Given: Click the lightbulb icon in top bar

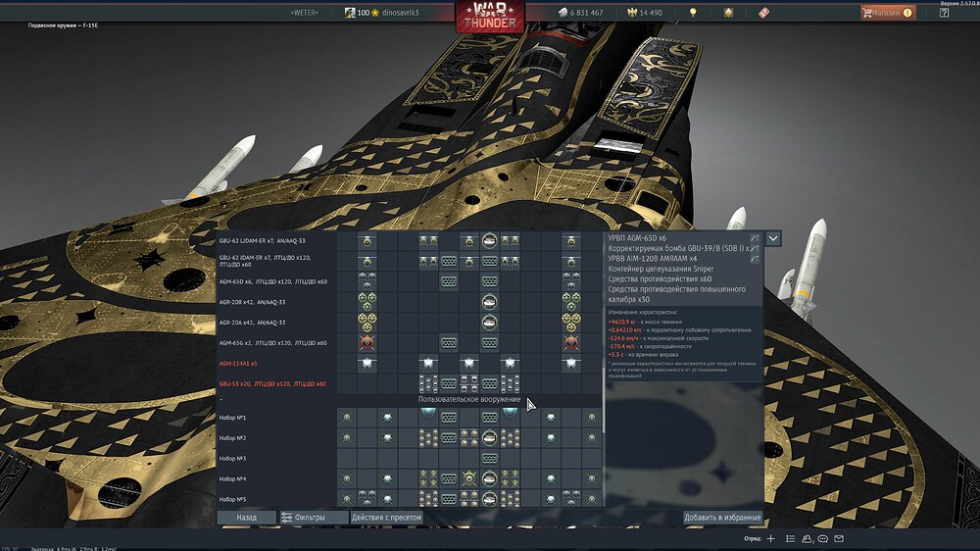Looking at the screenshot, I should coord(693,13).
